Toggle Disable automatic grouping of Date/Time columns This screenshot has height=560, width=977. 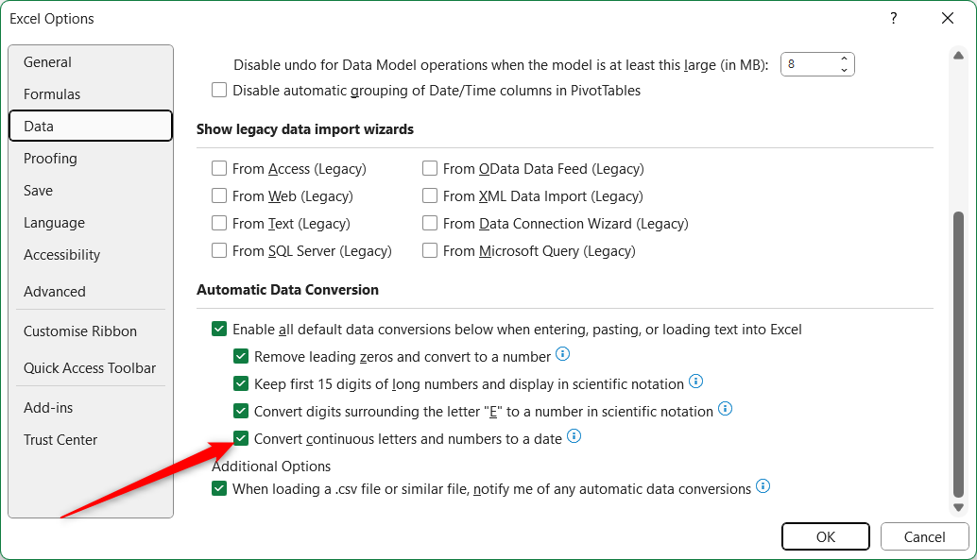pos(219,91)
